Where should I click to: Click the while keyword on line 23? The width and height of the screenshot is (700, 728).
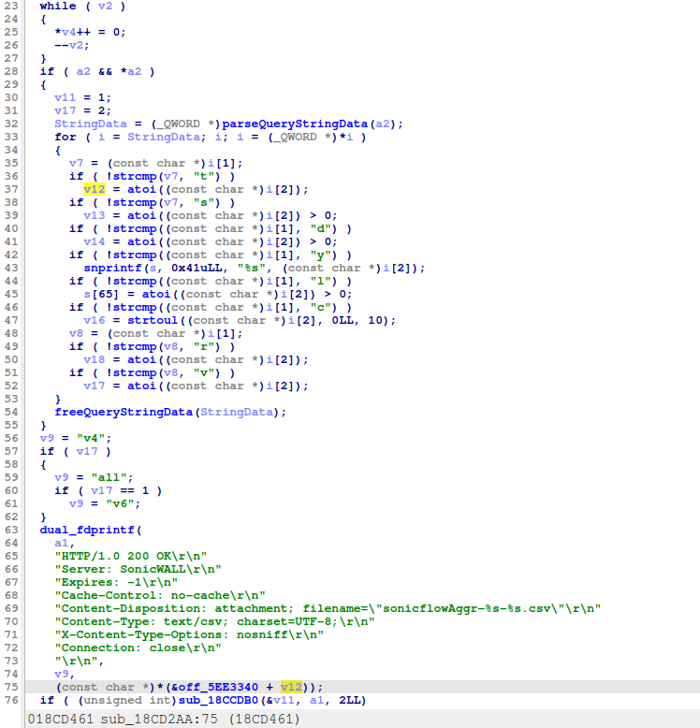point(58,7)
